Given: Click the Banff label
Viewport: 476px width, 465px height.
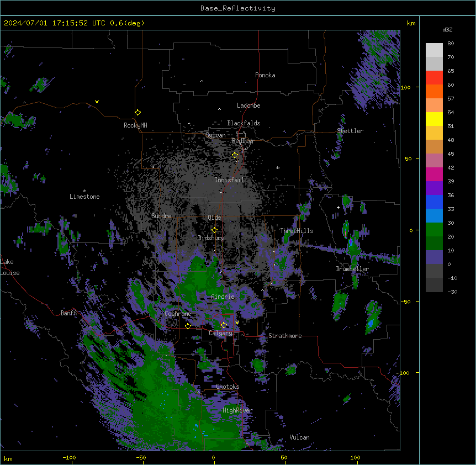Looking at the screenshot, I should pyautogui.click(x=68, y=313).
